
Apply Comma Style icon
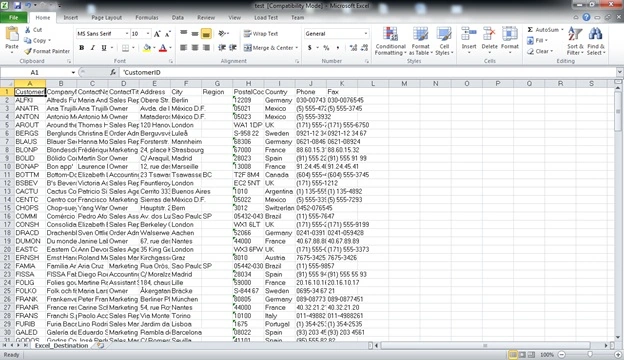click(x=338, y=48)
